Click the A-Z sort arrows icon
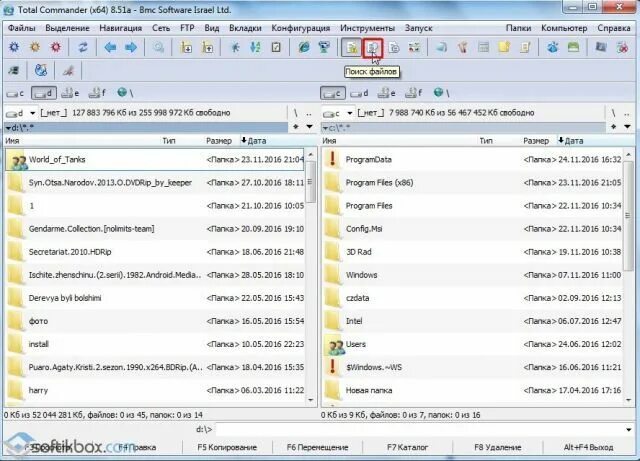Image resolution: width=640 pixels, height=461 pixels. pos(256,47)
